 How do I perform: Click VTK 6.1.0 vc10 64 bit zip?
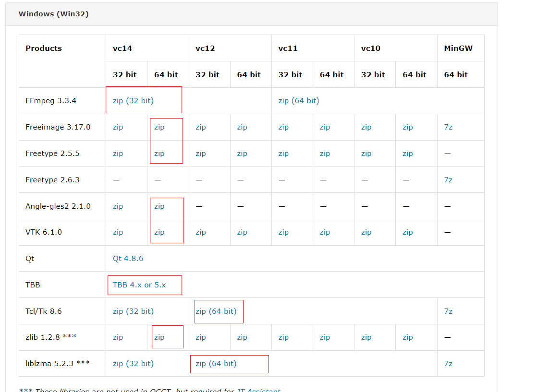point(407,232)
